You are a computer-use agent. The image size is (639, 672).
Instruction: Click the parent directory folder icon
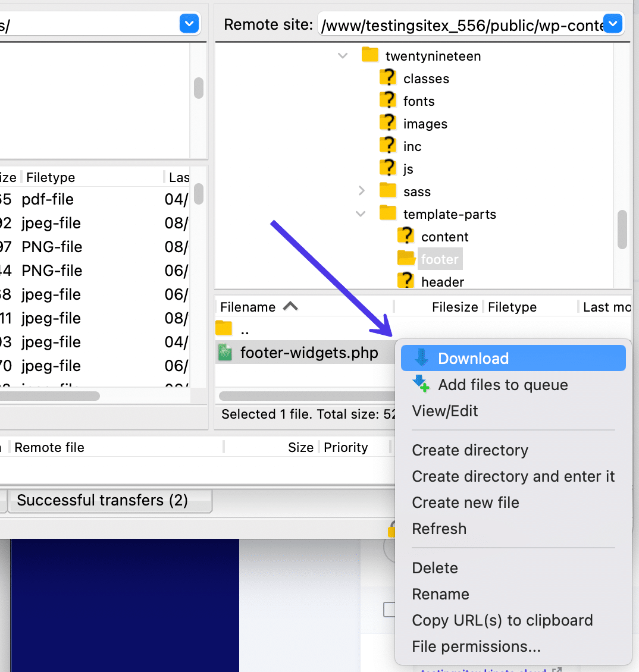tap(223, 328)
